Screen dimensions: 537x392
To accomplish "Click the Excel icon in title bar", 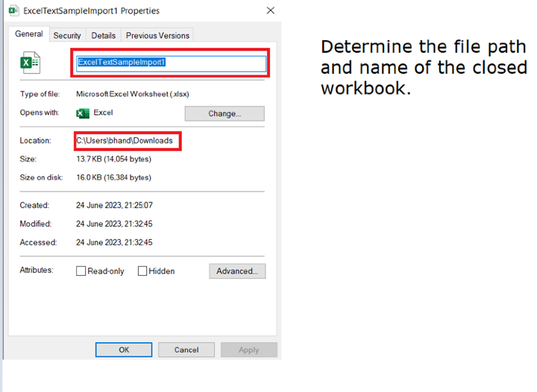I will tap(12, 11).
